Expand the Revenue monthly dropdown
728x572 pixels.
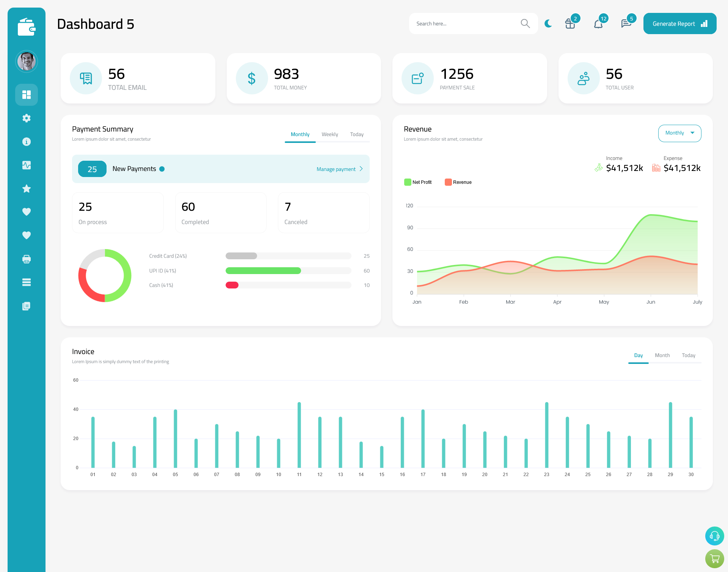678,132
